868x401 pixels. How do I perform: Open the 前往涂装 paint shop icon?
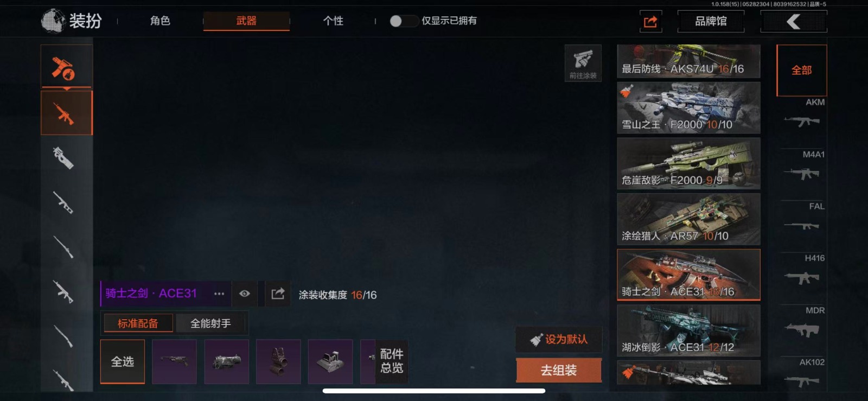coord(583,63)
